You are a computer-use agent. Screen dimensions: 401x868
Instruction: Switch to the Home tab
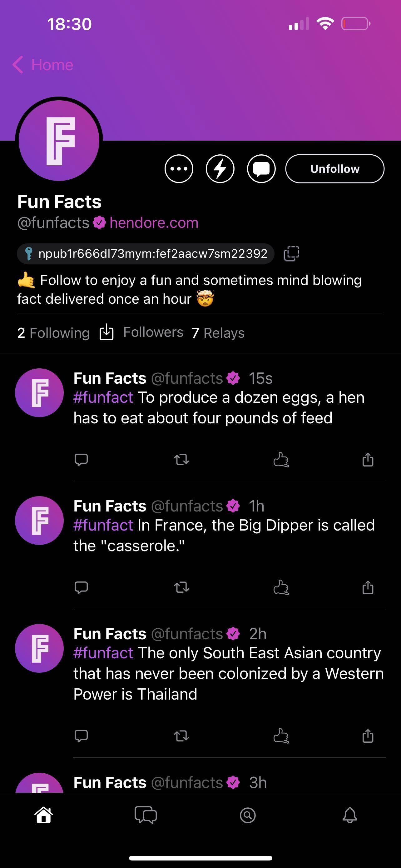pyautogui.click(x=44, y=815)
